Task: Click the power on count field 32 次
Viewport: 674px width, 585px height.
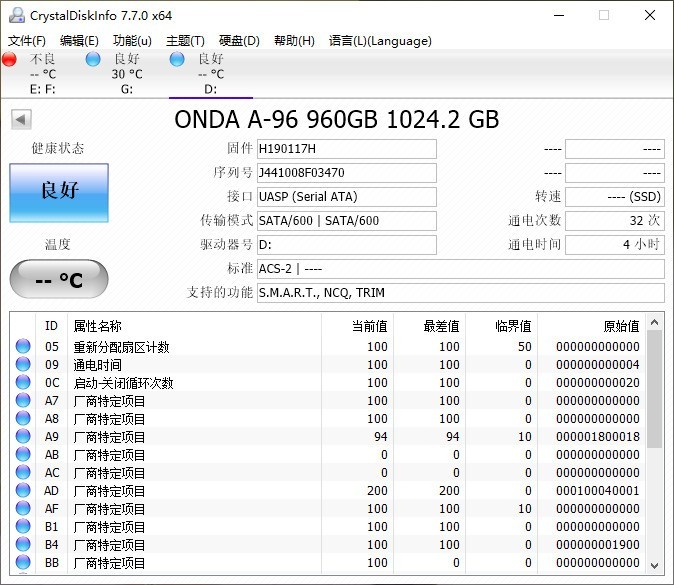Action: pyautogui.click(x=615, y=221)
